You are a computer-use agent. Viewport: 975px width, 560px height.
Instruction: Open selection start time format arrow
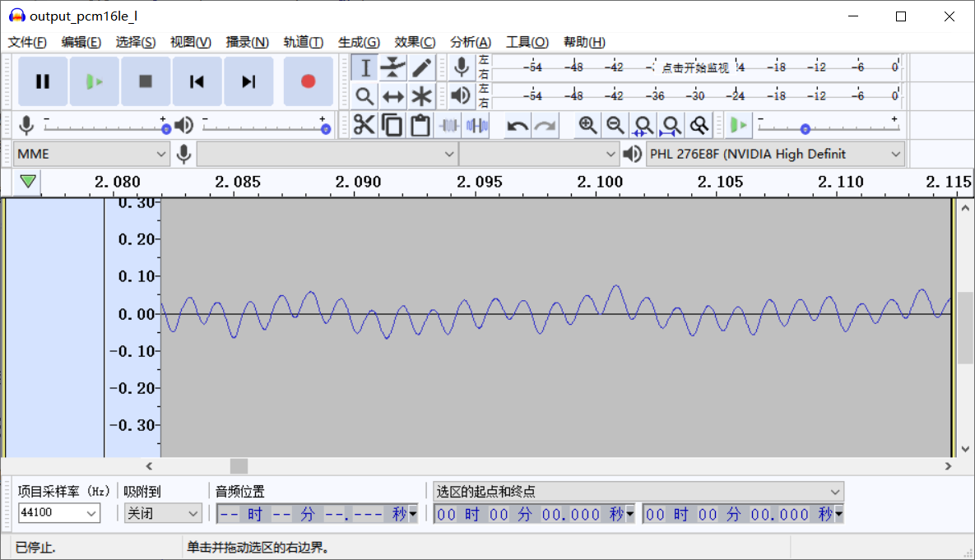tap(630, 514)
